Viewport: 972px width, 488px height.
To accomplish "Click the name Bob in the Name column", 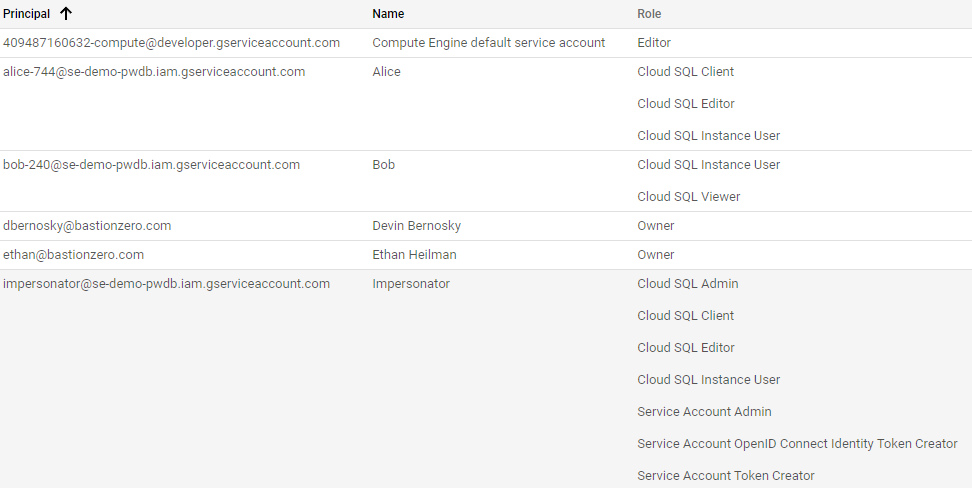I will tap(383, 165).
